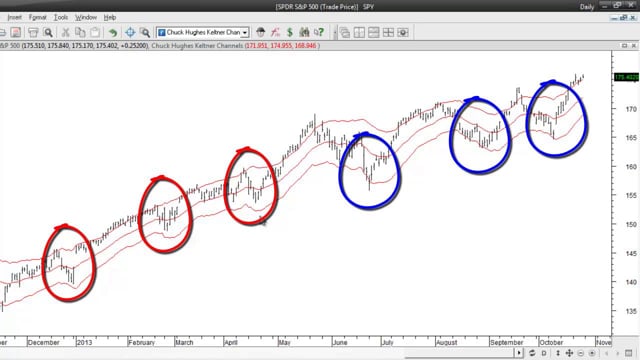Open the Explorer binoculars icon
The image size is (640, 360).
(x=304, y=32)
